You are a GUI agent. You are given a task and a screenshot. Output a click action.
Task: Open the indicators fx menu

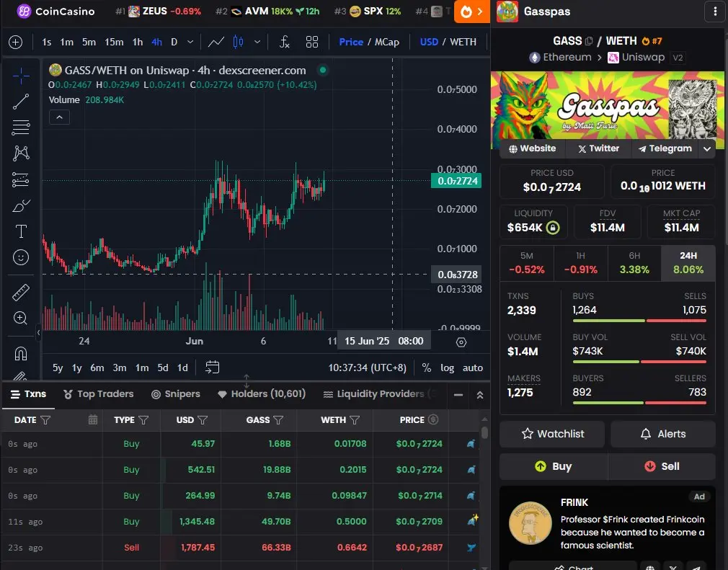285,43
